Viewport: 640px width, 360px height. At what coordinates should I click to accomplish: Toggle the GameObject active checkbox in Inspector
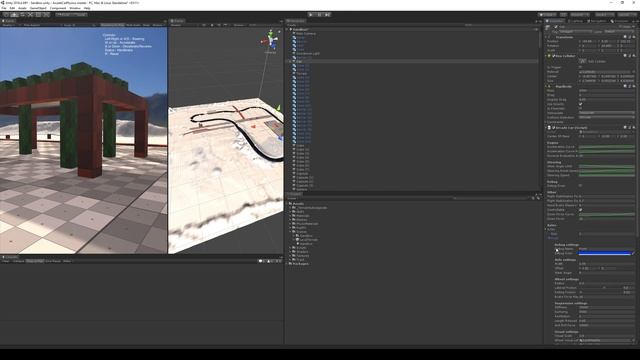(556, 27)
